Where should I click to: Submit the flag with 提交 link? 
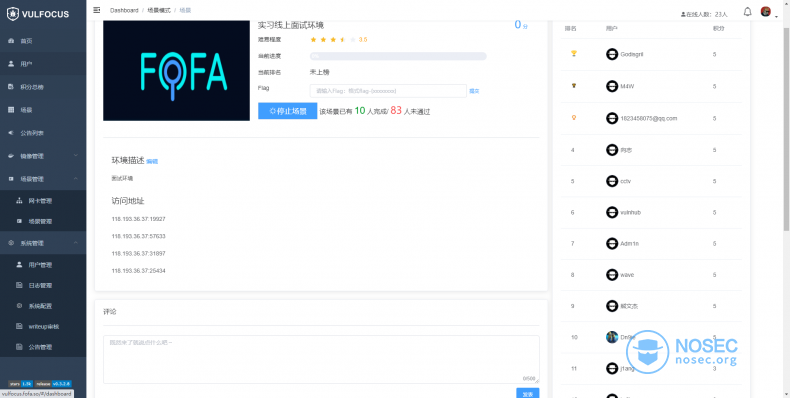pos(474,91)
